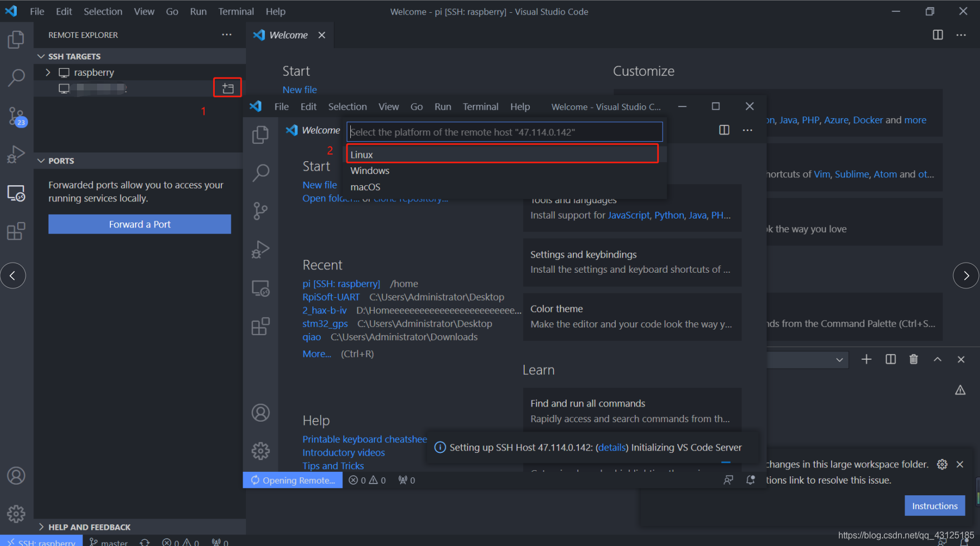Image resolution: width=980 pixels, height=546 pixels.
Task: Open File menu in back window
Action: (x=37, y=11)
